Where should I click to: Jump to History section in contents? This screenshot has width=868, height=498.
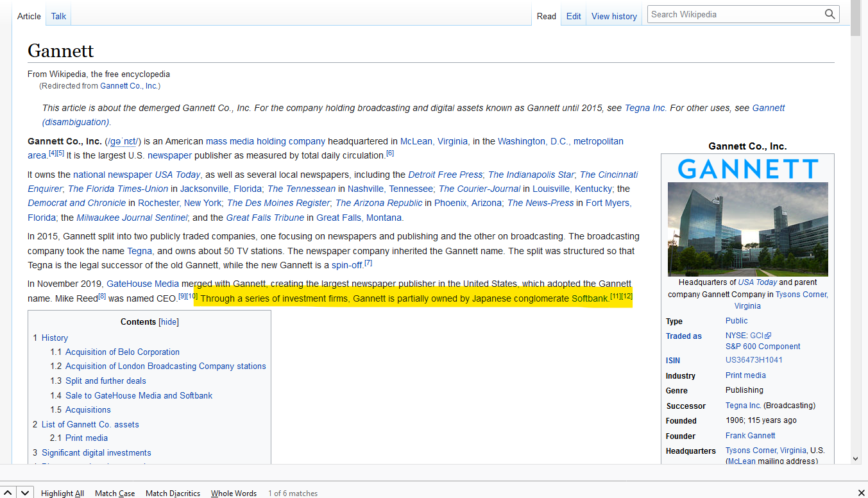pyautogui.click(x=55, y=338)
